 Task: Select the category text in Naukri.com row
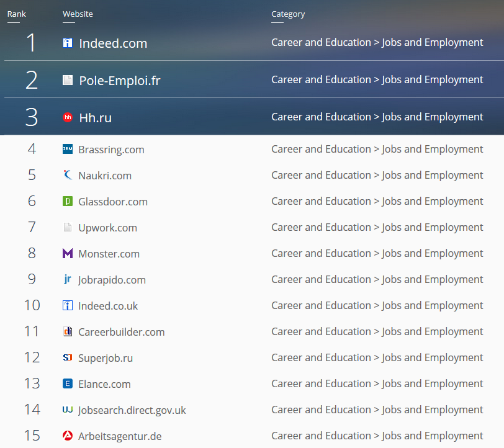[x=377, y=176]
